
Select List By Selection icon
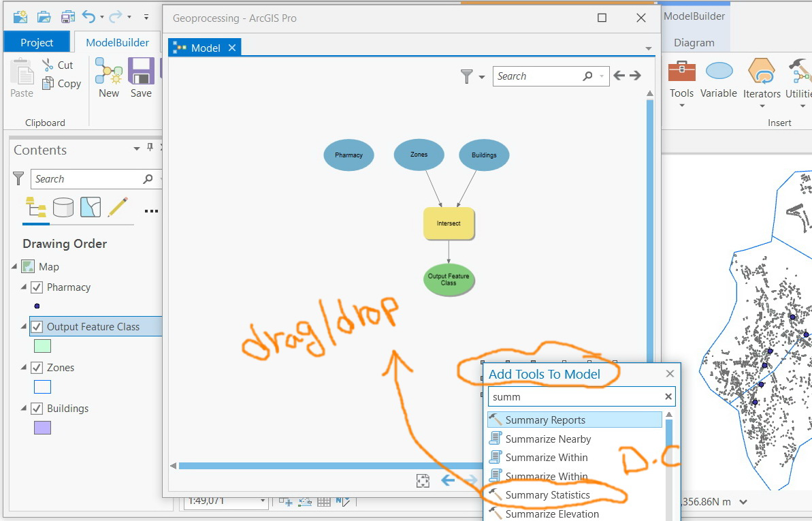click(x=91, y=207)
